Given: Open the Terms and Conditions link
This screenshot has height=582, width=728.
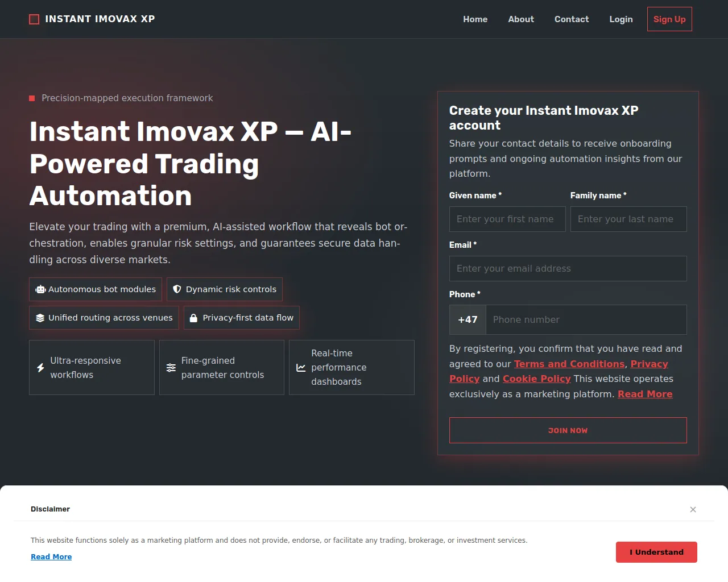Looking at the screenshot, I should click(x=569, y=364).
